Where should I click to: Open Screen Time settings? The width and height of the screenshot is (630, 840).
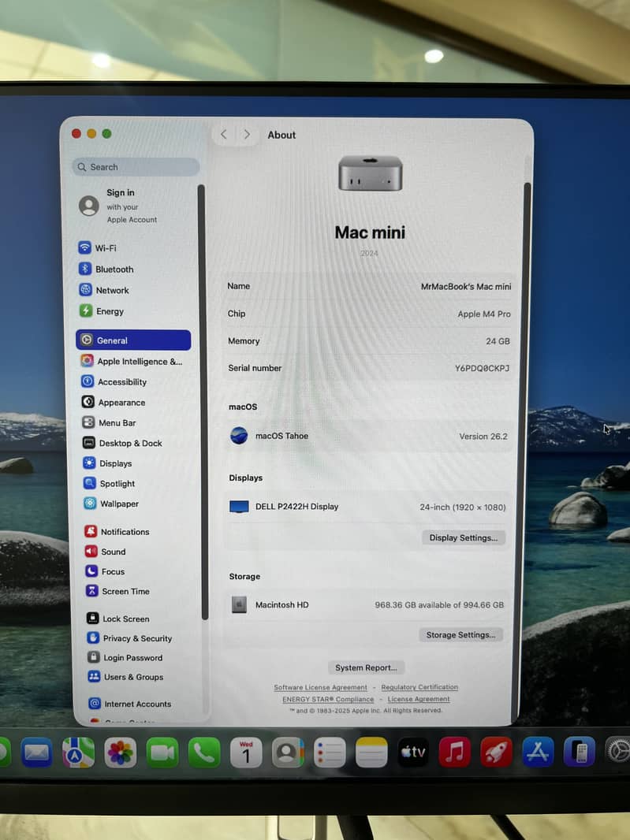click(x=118, y=591)
